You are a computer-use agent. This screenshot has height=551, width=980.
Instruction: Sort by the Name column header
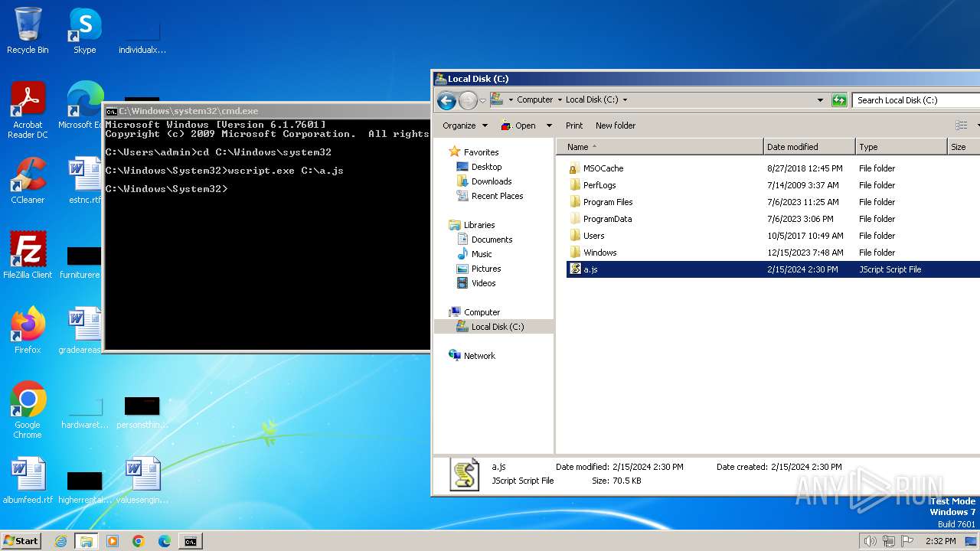click(x=660, y=147)
